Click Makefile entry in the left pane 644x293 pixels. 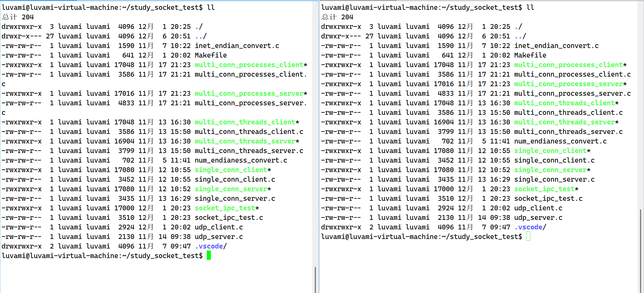tap(211, 55)
